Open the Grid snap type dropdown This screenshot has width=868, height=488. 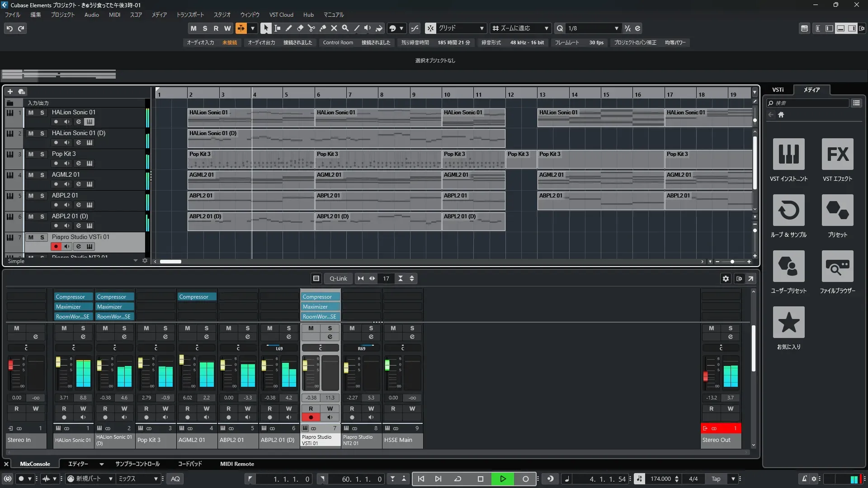coord(481,28)
